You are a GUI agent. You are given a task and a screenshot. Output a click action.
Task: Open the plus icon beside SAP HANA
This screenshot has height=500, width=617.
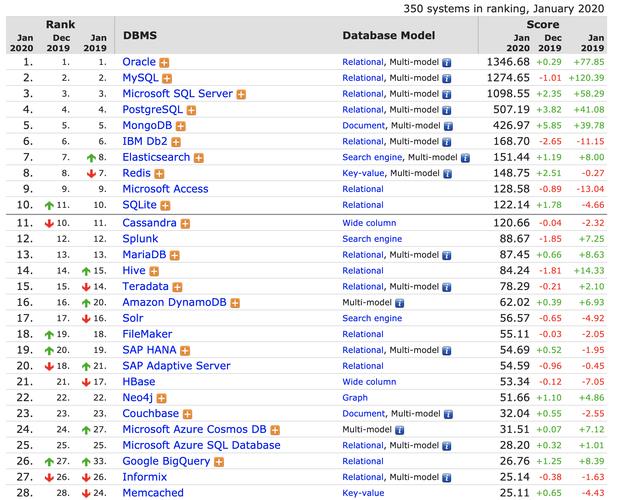(185, 351)
